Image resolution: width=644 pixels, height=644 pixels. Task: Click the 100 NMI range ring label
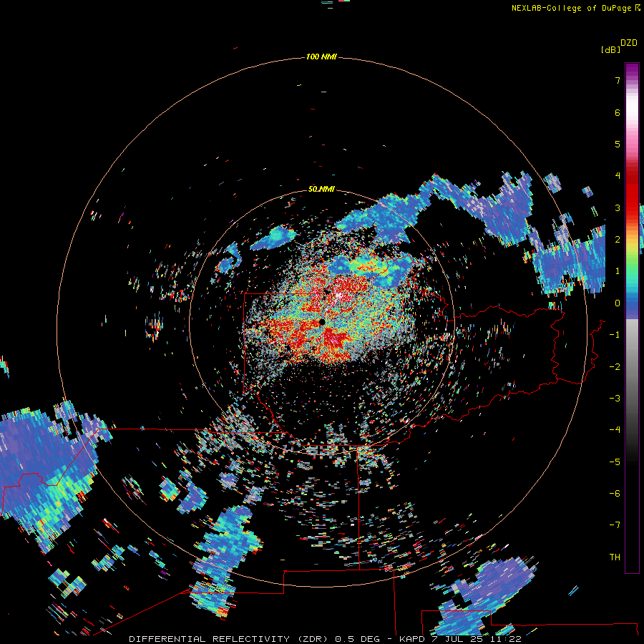pyautogui.click(x=321, y=57)
